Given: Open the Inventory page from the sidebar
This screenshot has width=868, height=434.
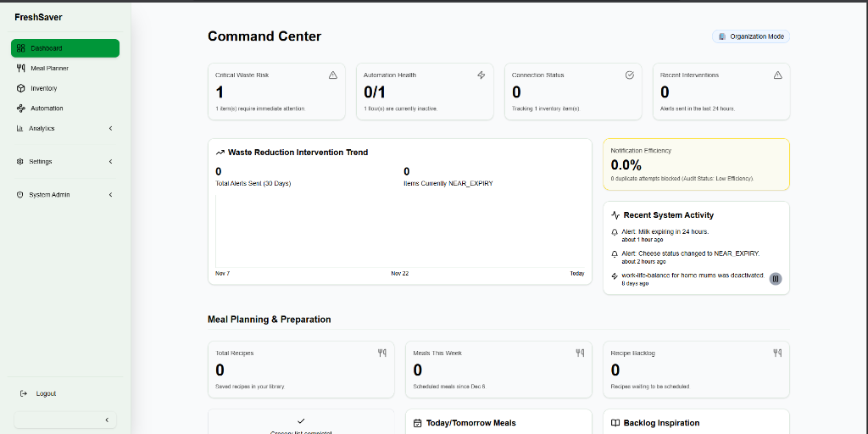Looking at the screenshot, I should click(44, 88).
